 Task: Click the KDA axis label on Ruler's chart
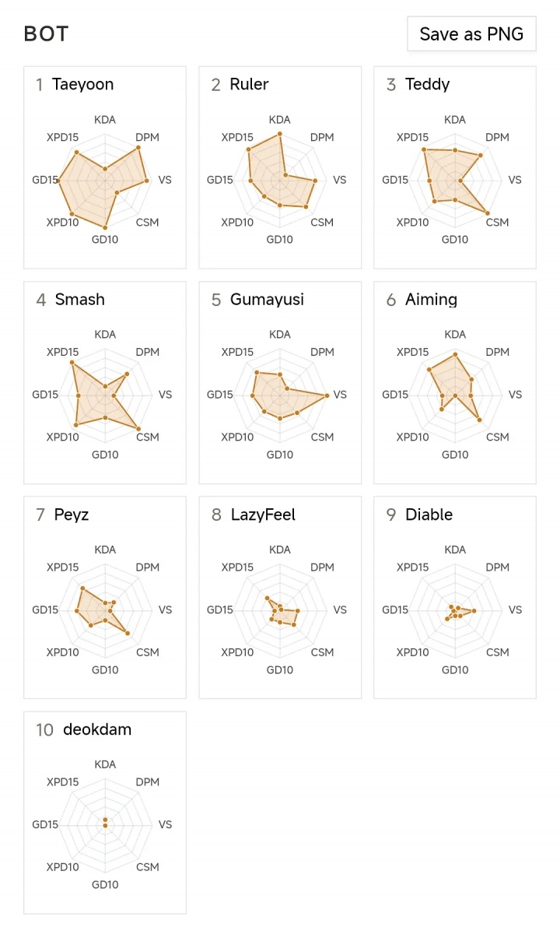point(280,120)
